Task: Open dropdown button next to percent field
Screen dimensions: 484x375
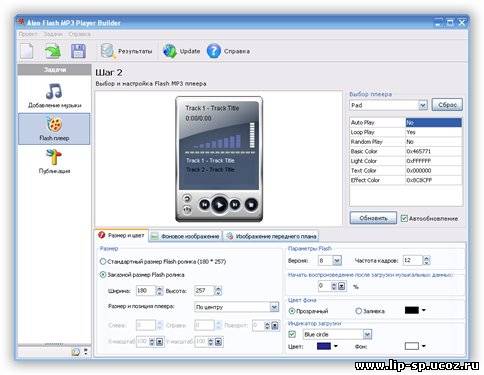Action: [342, 286]
